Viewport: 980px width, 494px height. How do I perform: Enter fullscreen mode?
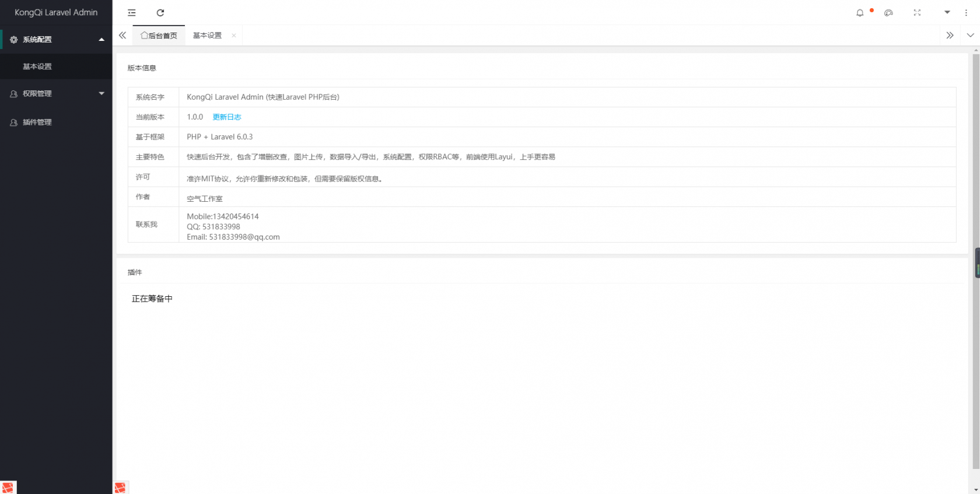(917, 13)
